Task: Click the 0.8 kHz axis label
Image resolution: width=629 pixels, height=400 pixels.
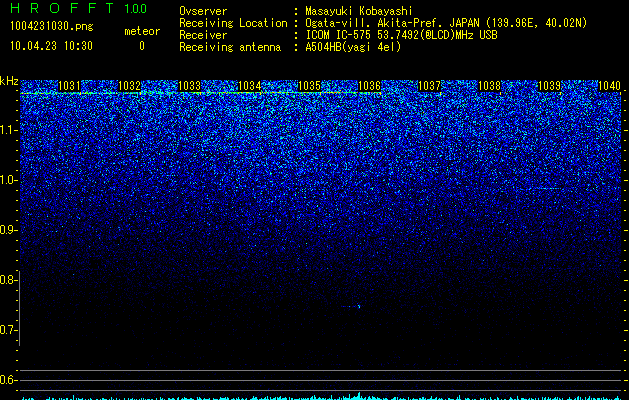Action: coord(8,280)
